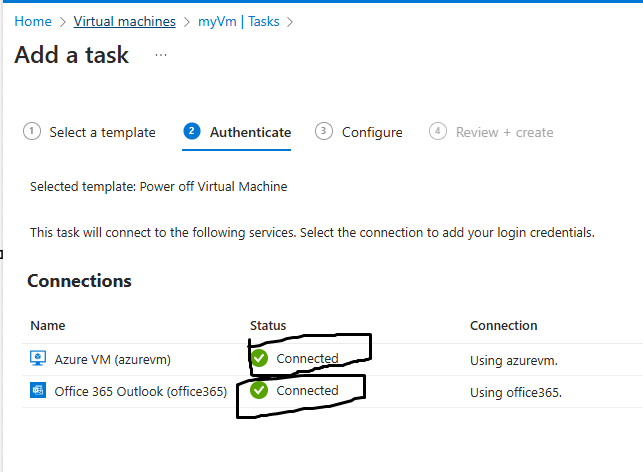Click the blue step 2 circle icon

(x=192, y=131)
